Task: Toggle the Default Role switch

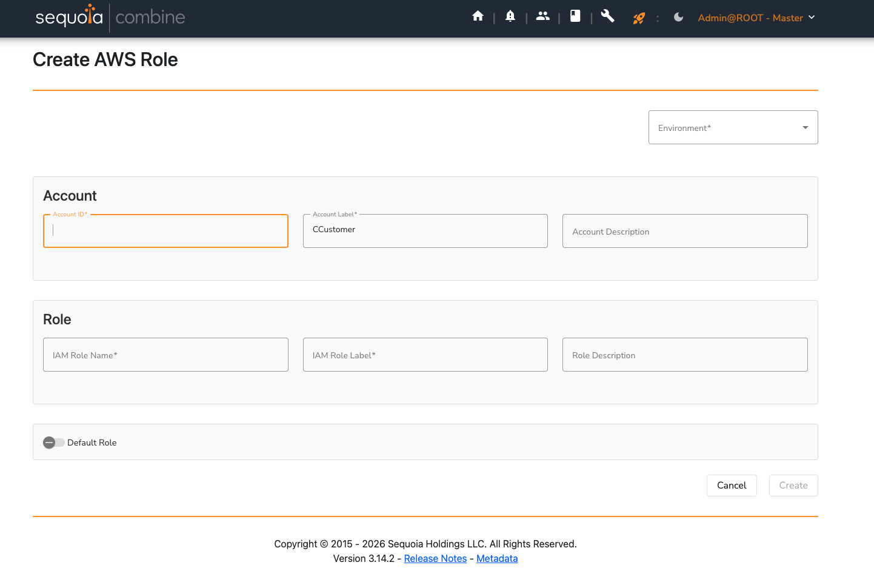Action: click(53, 443)
